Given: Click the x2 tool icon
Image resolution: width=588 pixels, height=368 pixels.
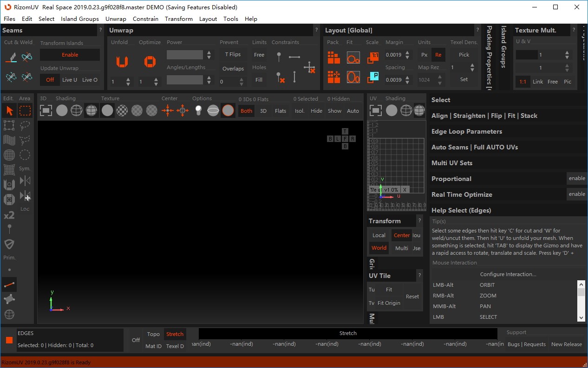Looking at the screenshot, I should pyautogui.click(x=9, y=215).
